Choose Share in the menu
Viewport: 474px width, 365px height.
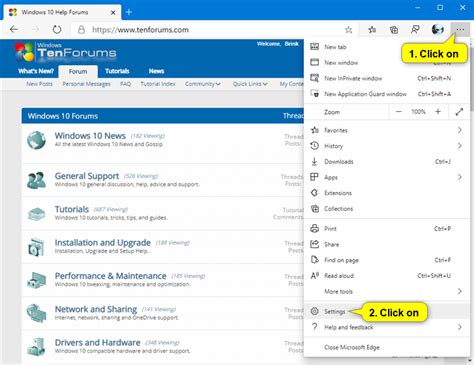(x=387, y=244)
